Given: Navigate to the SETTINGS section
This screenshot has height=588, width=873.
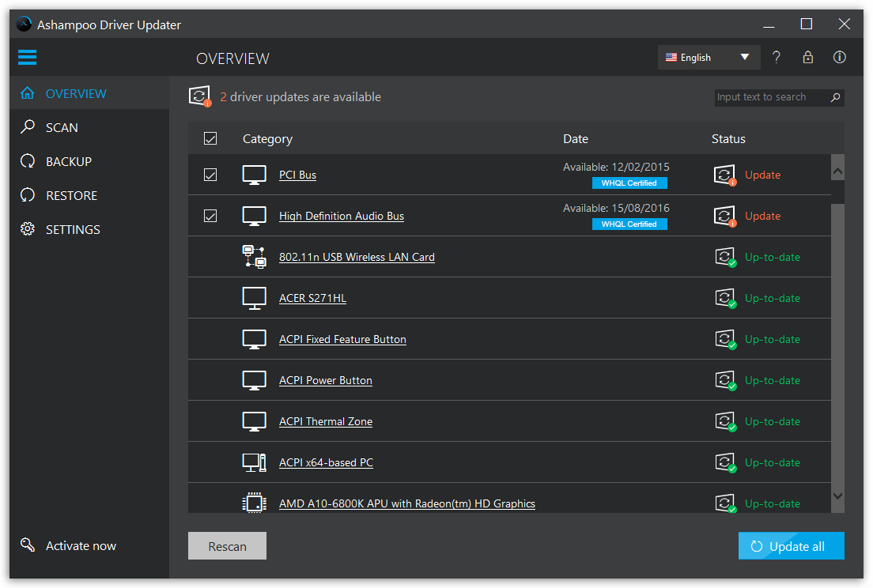Looking at the screenshot, I should pos(71,229).
